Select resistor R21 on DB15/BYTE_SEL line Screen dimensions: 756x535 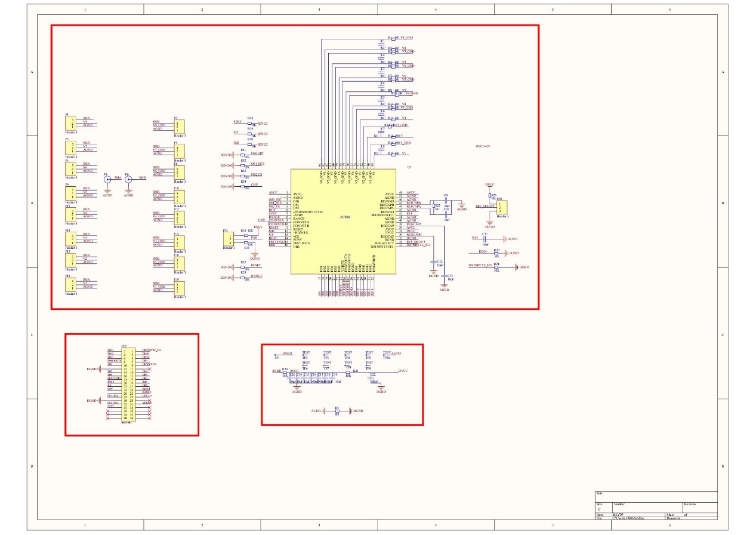[x=496, y=267]
